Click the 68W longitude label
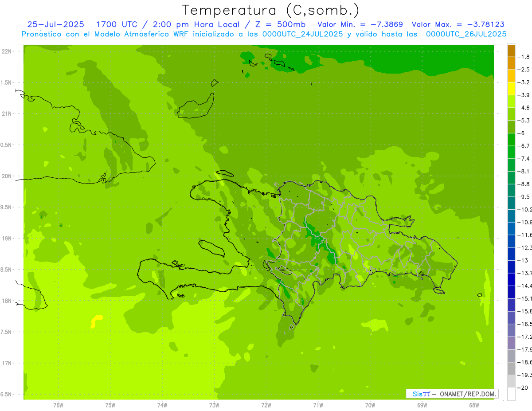532x411 pixels. 474,405
